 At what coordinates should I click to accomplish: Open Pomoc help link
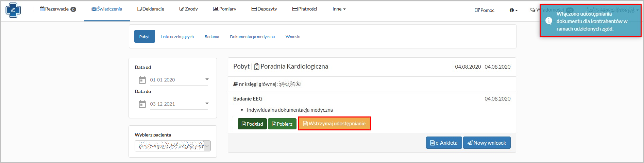click(x=485, y=10)
